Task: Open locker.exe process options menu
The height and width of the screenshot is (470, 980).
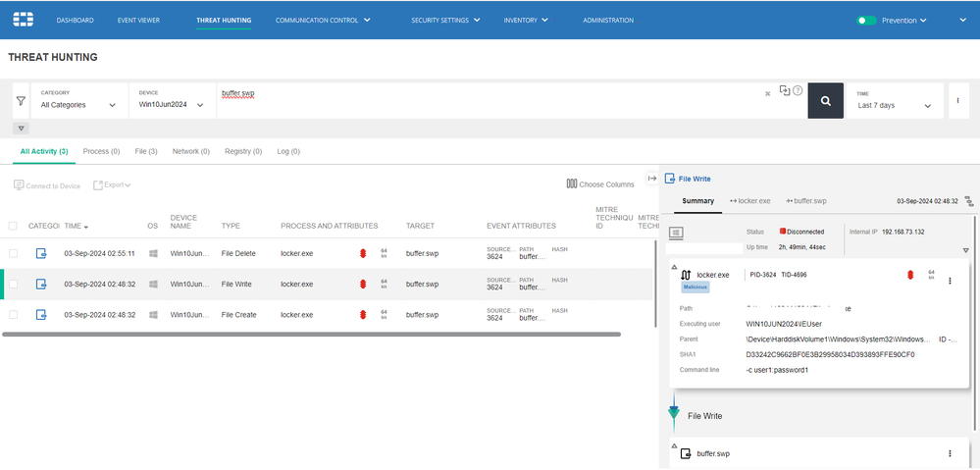Action: point(949,281)
